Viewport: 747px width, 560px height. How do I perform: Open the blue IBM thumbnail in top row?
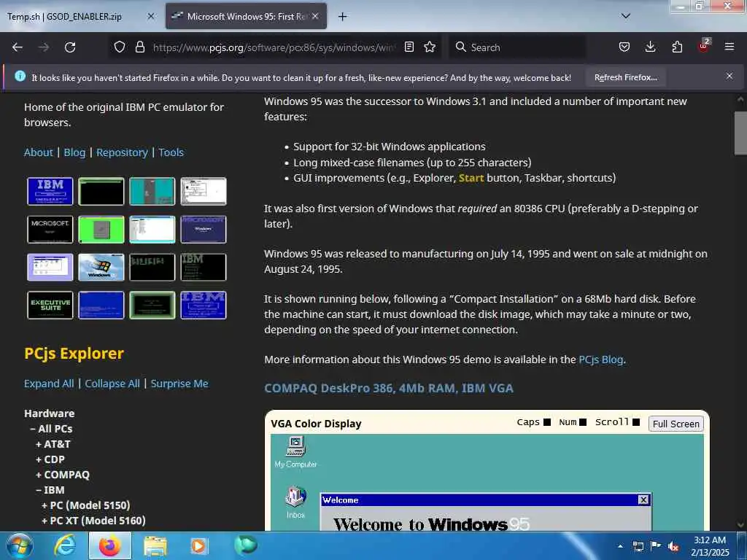coord(50,191)
